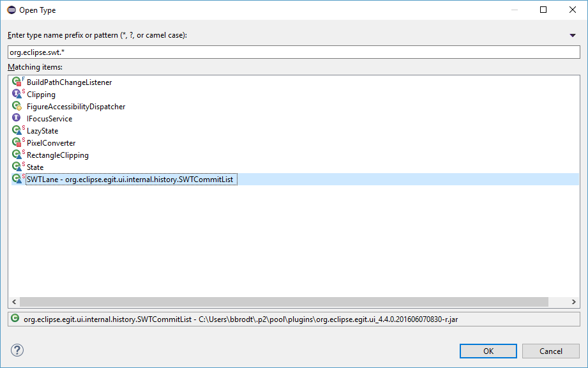Click the class icon beside BuildPathChangeListener
The image size is (588, 368).
point(16,82)
